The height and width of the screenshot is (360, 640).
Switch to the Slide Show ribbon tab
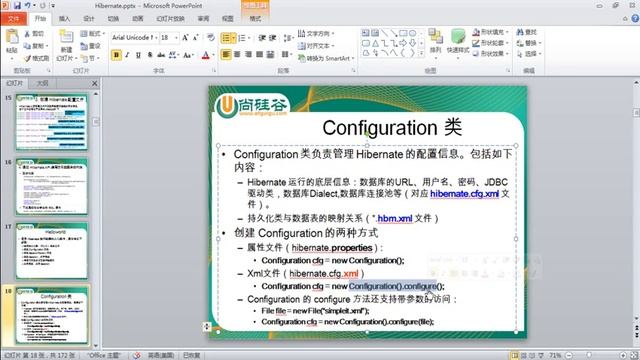(171, 19)
